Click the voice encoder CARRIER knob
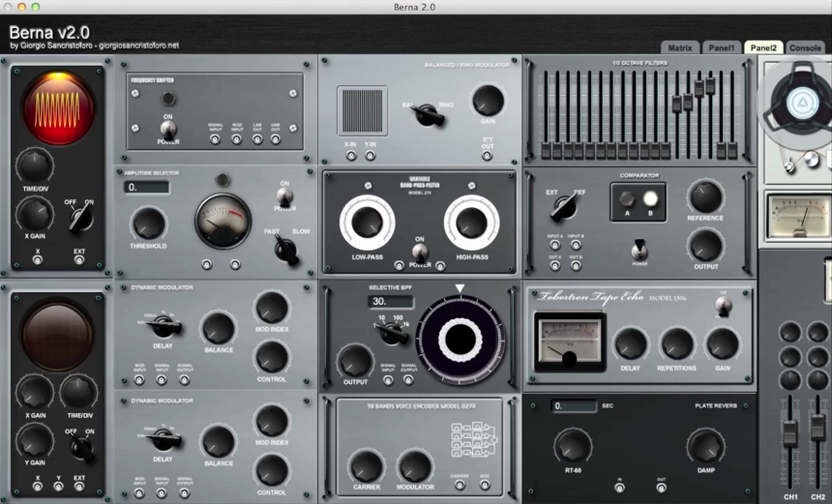The image size is (832, 504). click(x=367, y=466)
